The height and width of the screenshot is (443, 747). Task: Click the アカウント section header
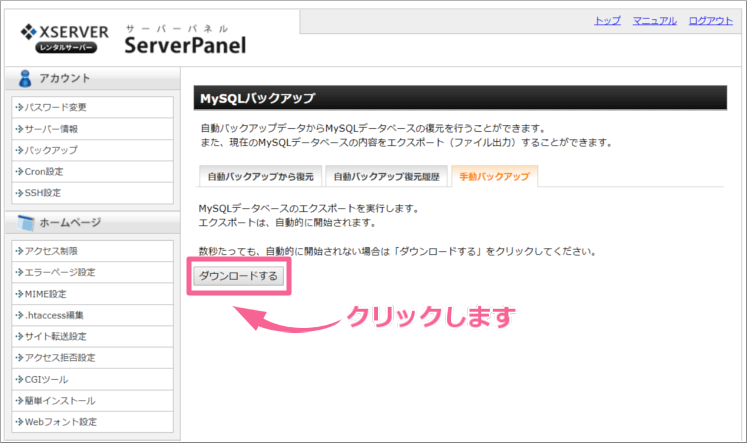(92, 78)
